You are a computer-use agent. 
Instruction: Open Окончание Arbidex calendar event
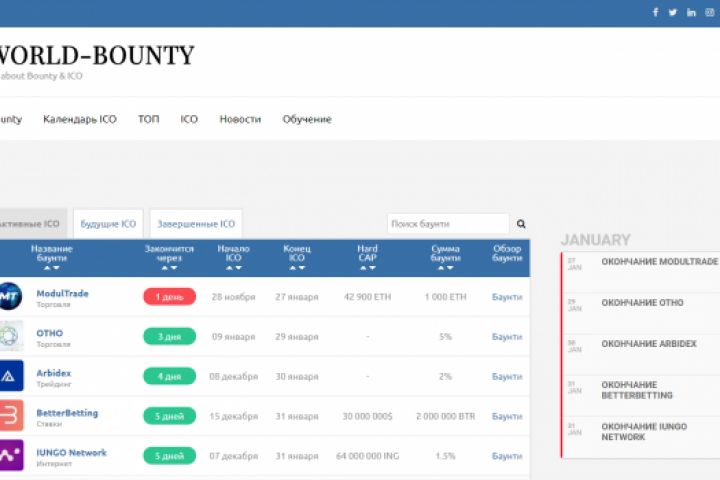click(648, 344)
